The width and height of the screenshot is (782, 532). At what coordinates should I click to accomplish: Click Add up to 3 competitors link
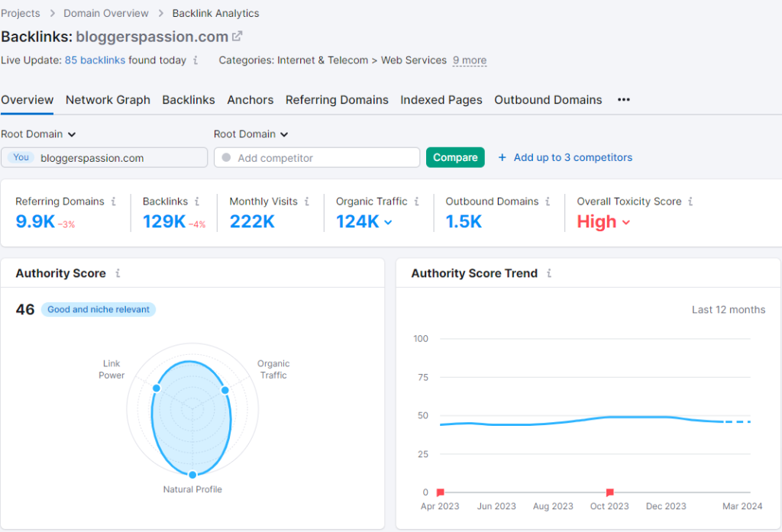tap(573, 157)
